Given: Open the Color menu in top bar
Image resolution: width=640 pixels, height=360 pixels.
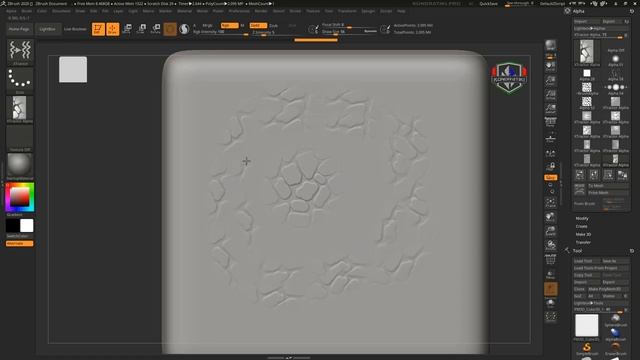Looking at the screenshot, I should 42,11.
